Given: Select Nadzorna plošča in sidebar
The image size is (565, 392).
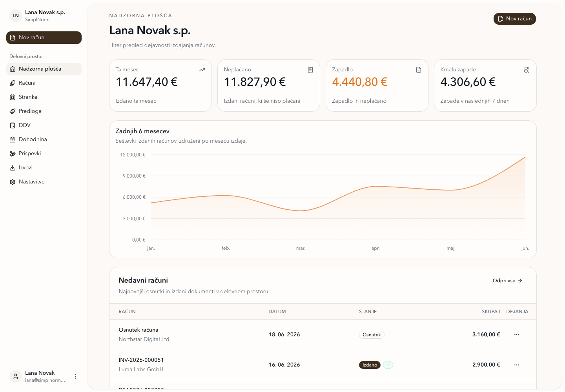Looking at the screenshot, I should click(44, 69).
